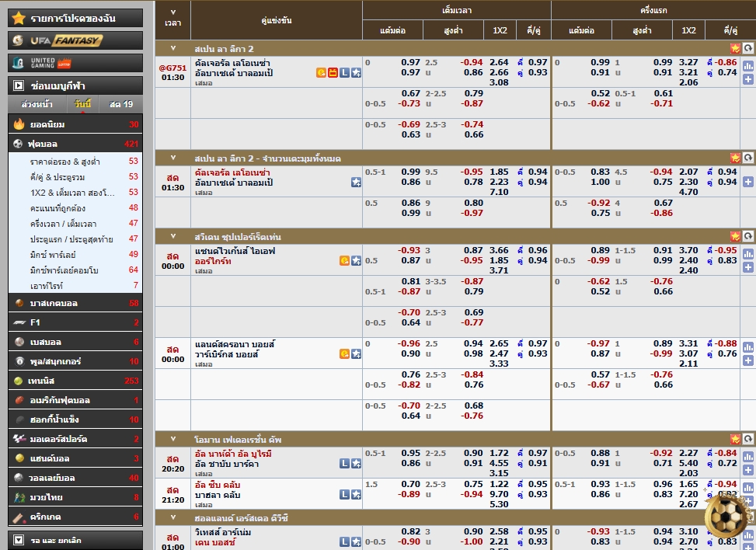Screen dimensions: 756x550
Task: Collapse the Oman Federation Cup section
Action: (173, 439)
